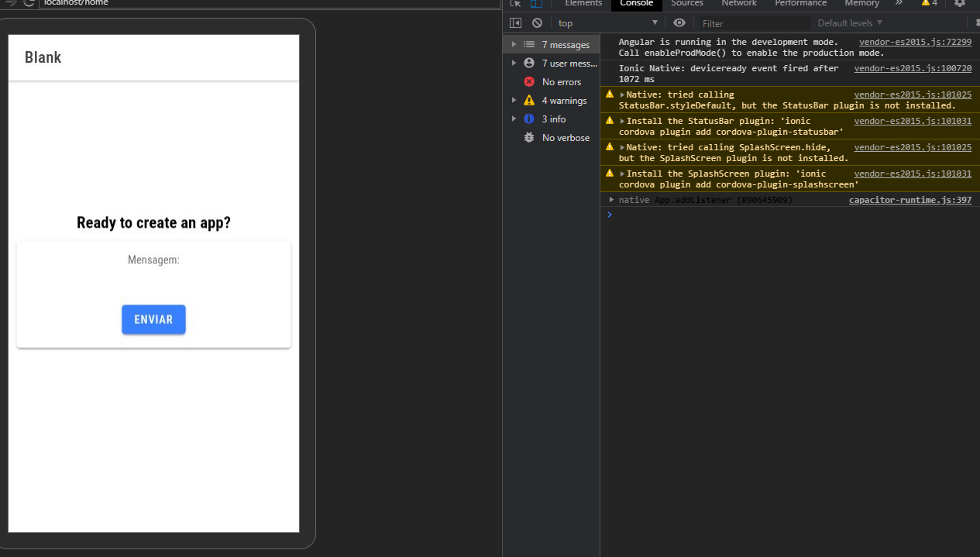Click the browser reload icon
This screenshot has height=557, width=980.
[29, 3]
